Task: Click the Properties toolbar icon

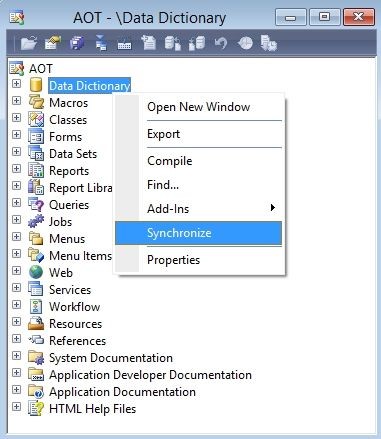Action: (x=53, y=43)
